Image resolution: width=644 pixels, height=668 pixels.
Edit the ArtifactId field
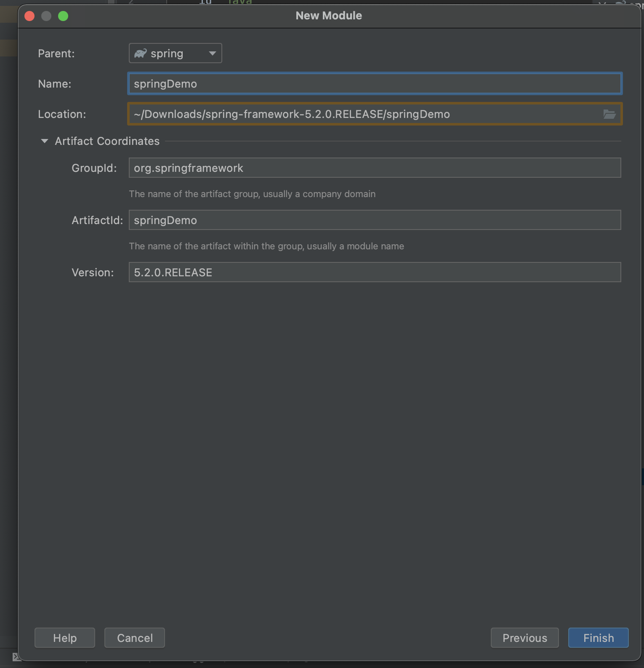pos(375,220)
